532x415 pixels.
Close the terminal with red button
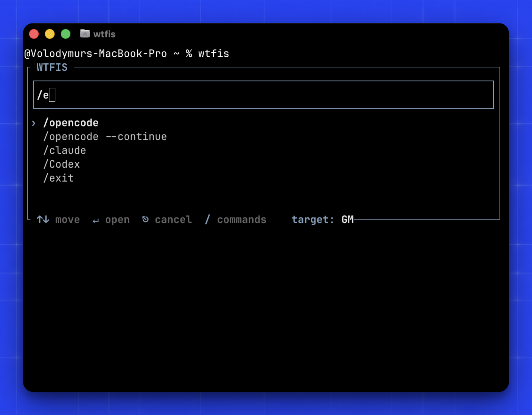(x=34, y=34)
